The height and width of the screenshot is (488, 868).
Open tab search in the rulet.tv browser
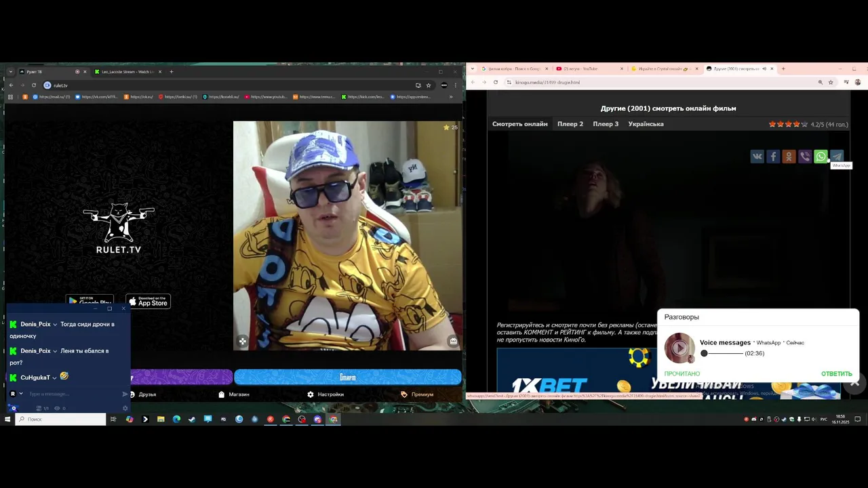pos(11,72)
